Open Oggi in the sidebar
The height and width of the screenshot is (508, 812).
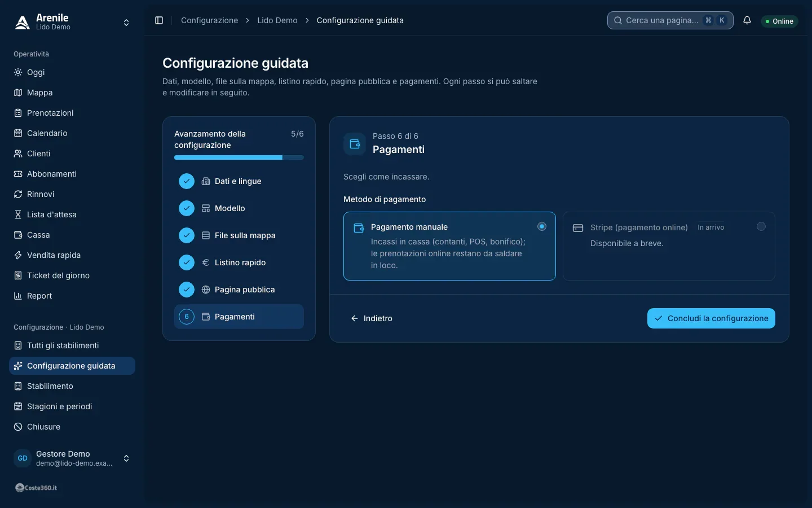click(x=72, y=72)
